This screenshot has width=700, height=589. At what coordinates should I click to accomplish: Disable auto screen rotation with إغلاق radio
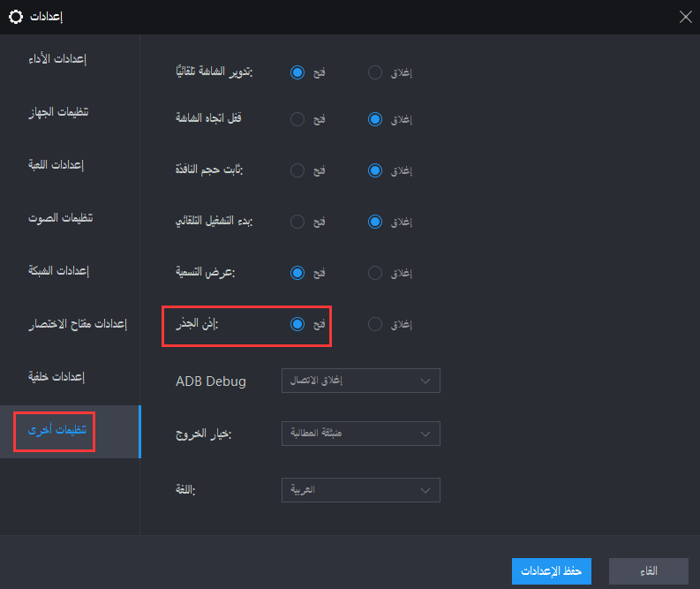coord(375,72)
